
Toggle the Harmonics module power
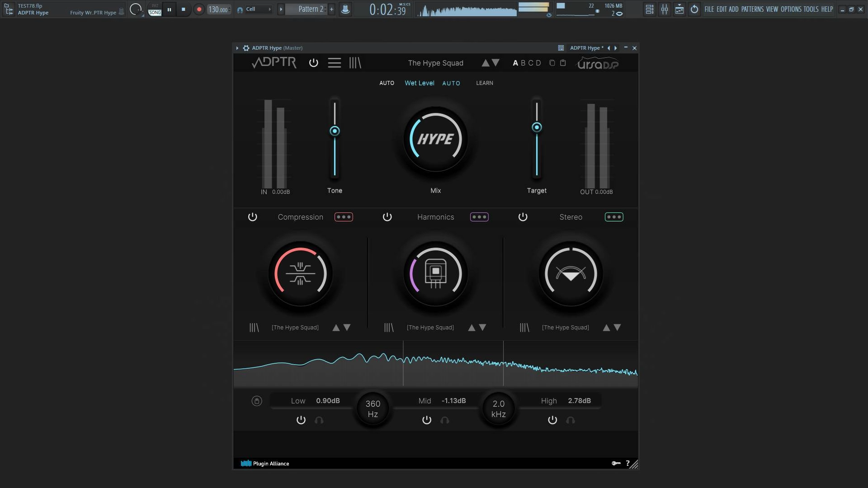[387, 217]
